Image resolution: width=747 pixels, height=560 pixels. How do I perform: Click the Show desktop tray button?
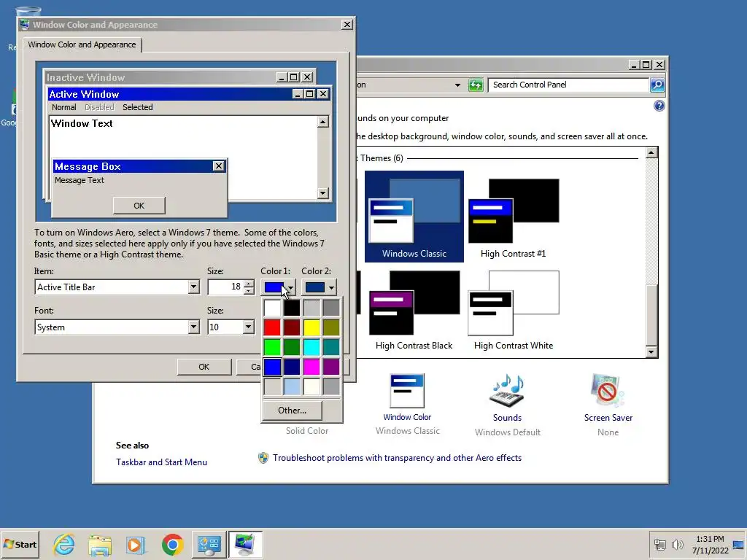pyautogui.click(x=739, y=544)
